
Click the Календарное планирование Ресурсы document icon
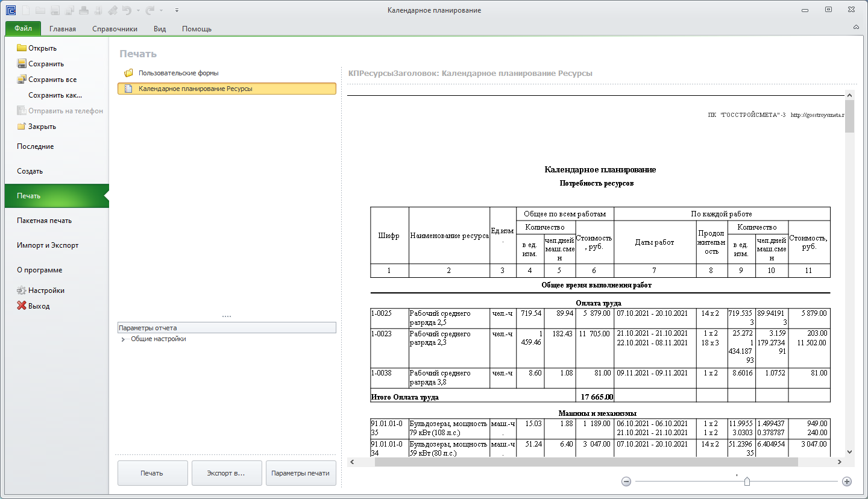pyautogui.click(x=128, y=89)
